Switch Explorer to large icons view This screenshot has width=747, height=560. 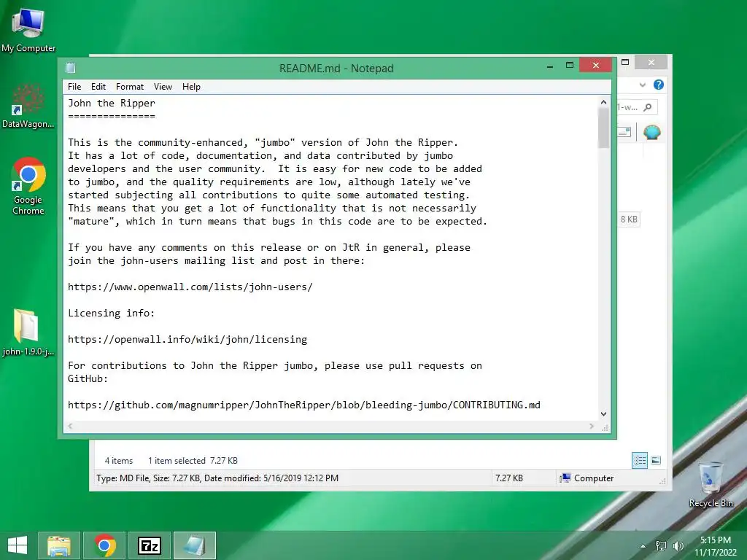(656, 461)
